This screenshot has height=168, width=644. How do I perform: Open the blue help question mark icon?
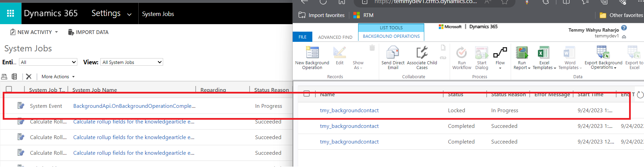[x=624, y=28]
